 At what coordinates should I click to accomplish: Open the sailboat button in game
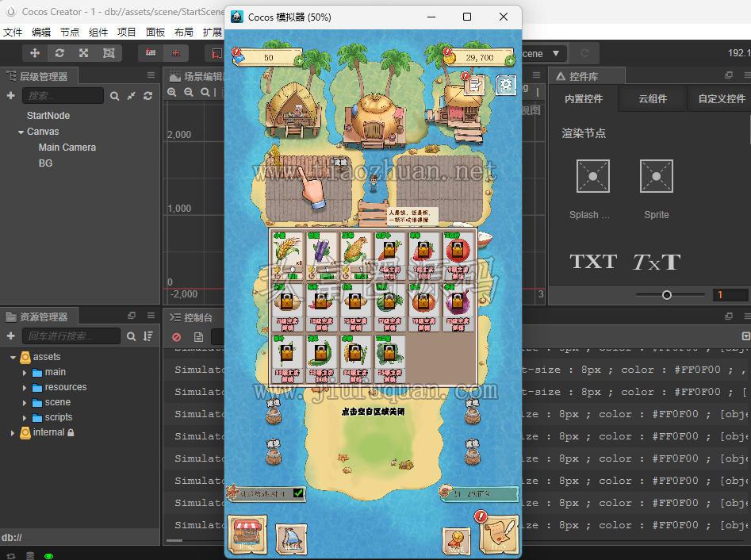291,539
